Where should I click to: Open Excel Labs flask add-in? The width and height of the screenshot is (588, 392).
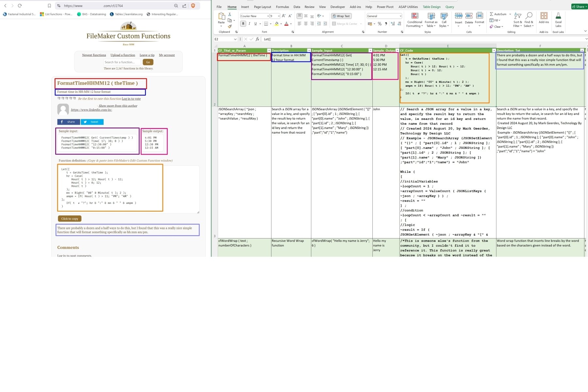coord(558,20)
